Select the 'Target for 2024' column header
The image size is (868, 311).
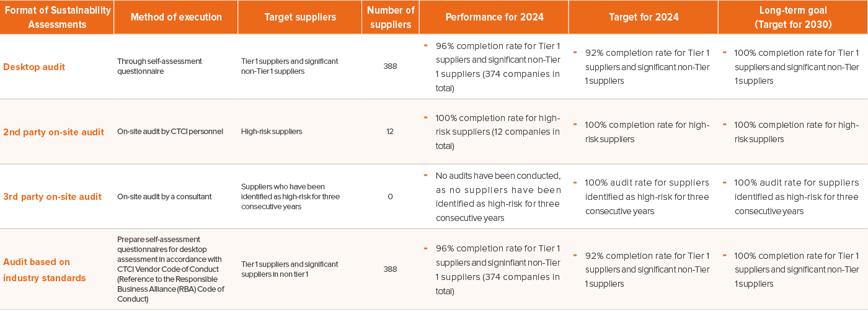(644, 17)
